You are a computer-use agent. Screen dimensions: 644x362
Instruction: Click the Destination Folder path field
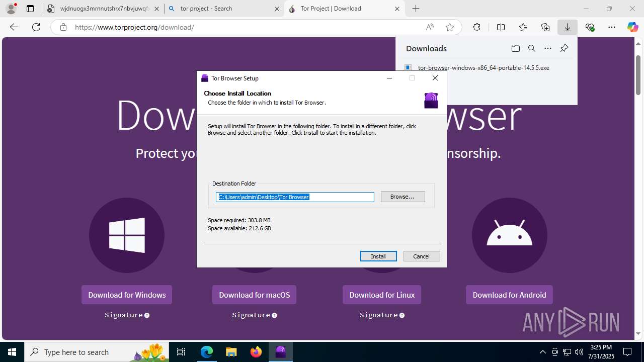pyautogui.click(x=295, y=197)
